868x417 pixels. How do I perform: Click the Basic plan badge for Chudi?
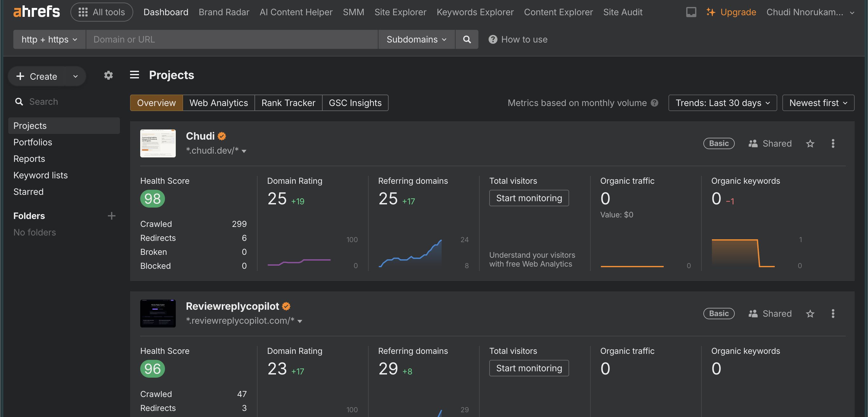(719, 144)
